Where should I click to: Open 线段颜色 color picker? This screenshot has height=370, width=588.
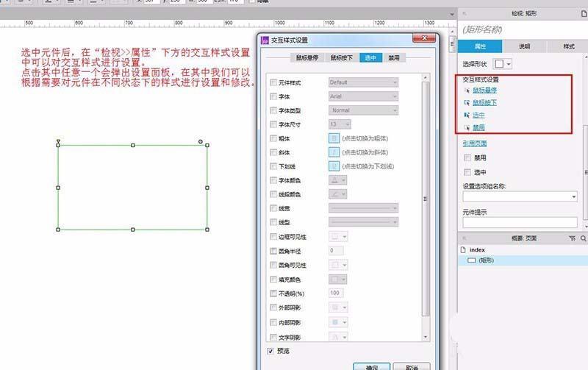[338, 194]
